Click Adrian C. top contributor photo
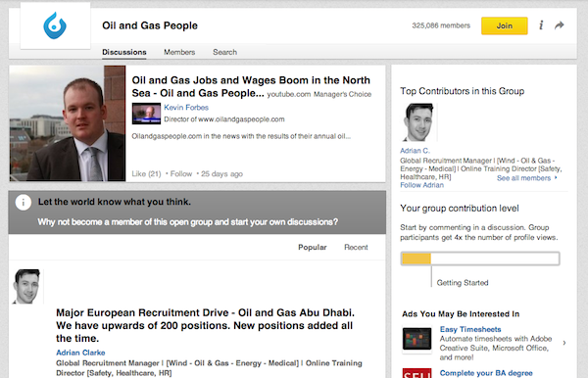 [418, 122]
